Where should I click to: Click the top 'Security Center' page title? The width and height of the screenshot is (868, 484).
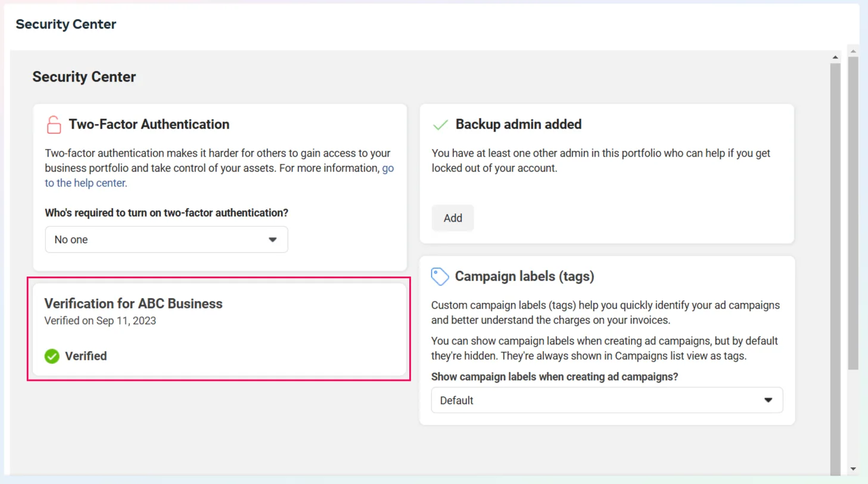pyautogui.click(x=66, y=24)
